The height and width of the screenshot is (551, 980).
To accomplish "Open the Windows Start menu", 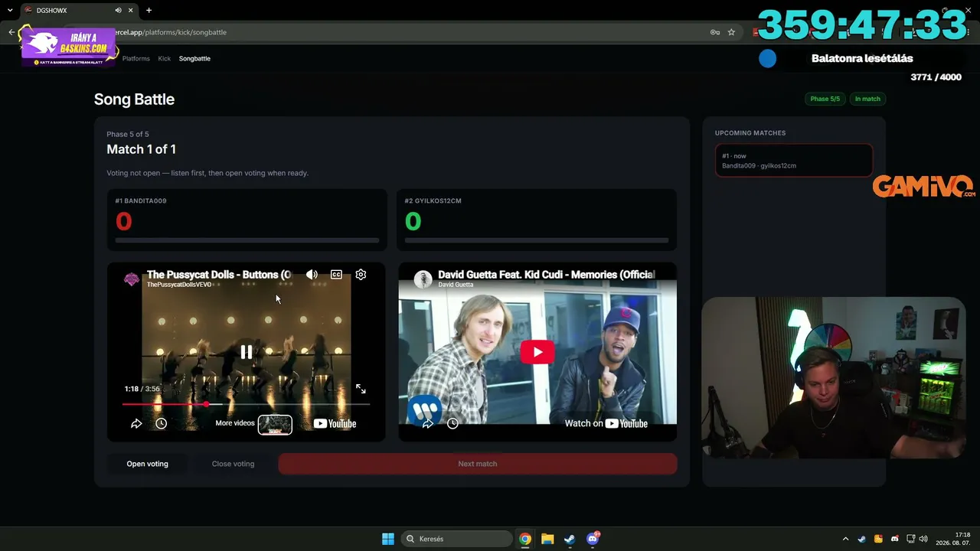I will [388, 539].
